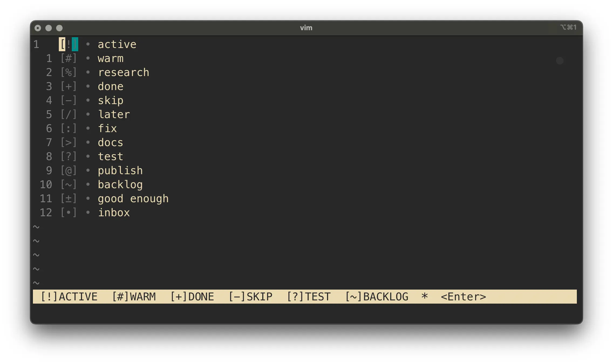Choose [+]DONE in the status bar

(x=192, y=297)
